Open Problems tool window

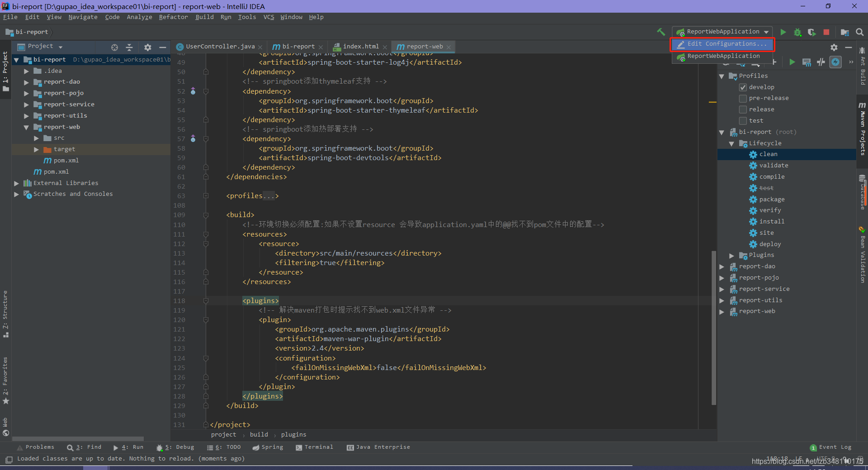(x=35, y=447)
